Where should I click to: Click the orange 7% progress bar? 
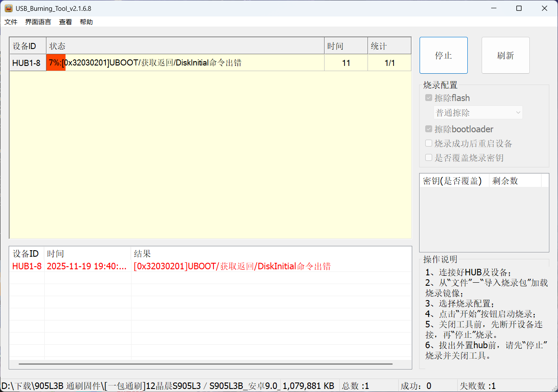(56, 63)
